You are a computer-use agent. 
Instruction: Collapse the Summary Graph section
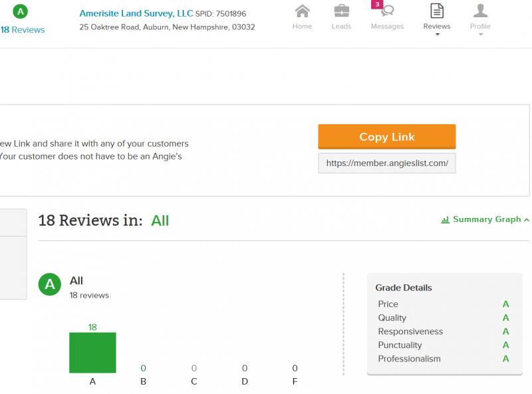click(527, 220)
